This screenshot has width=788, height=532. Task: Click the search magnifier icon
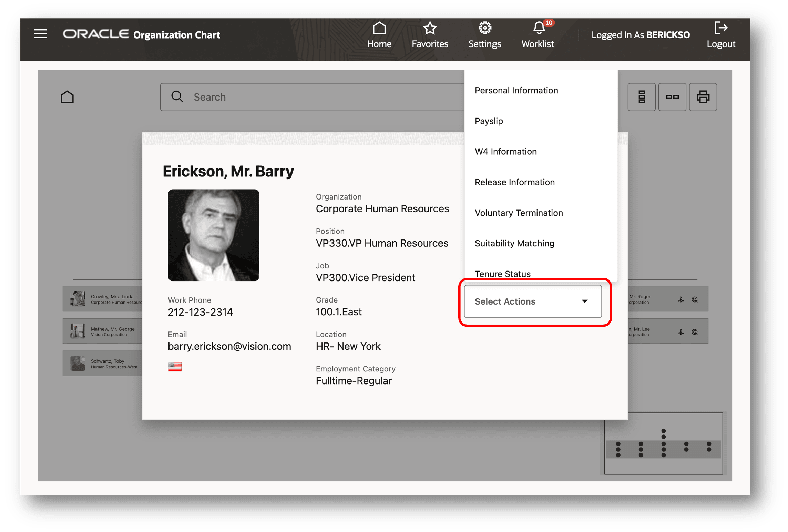[x=177, y=97]
